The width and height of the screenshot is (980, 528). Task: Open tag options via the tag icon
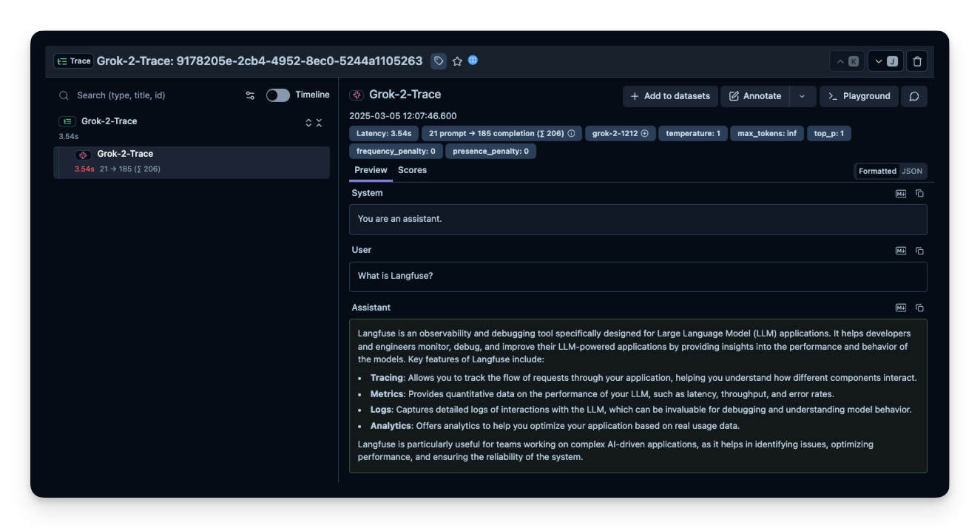(439, 61)
